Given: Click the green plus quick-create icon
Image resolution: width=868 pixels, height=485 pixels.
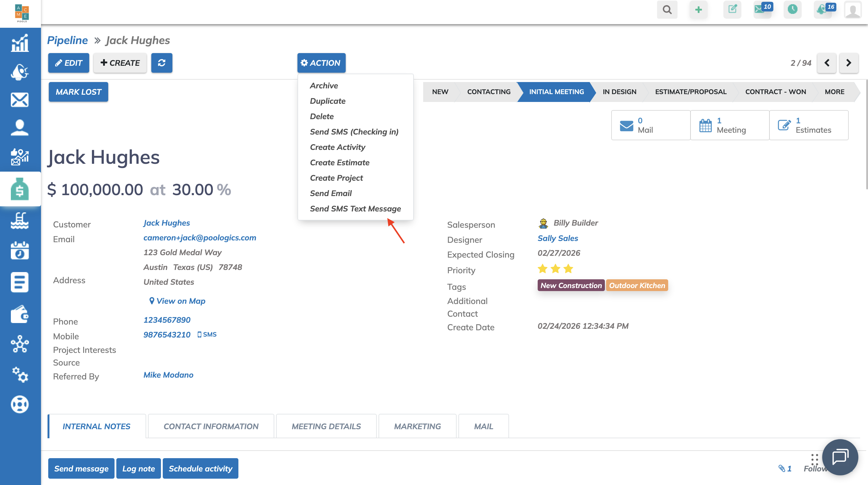Looking at the screenshot, I should point(698,9).
